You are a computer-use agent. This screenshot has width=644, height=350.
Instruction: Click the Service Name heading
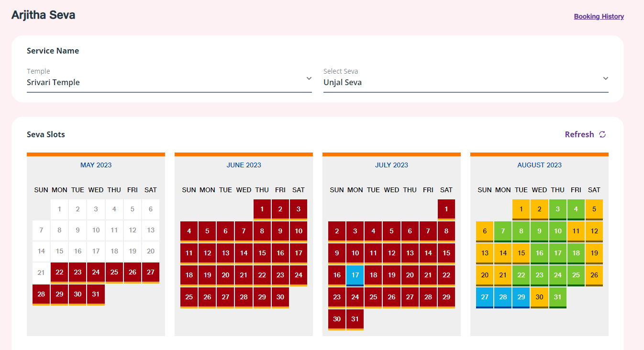53,51
